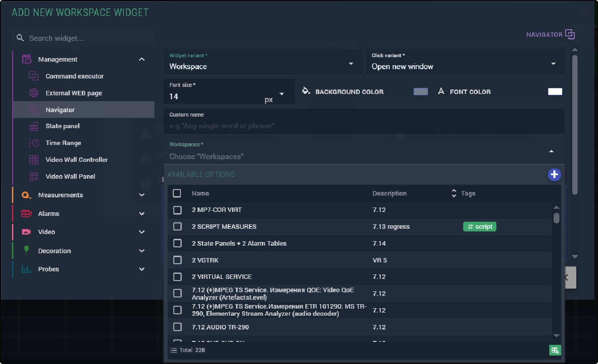Click the Video Wall Panel icon
The image size is (598, 364).
(x=34, y=176)
